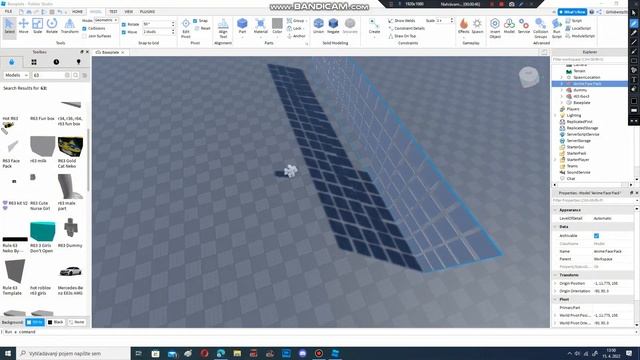Viewport: 640px width, 360px height.
Task: Click the Separate solid modeling icon
Action: pyautogui.click(x=350, y=26)
